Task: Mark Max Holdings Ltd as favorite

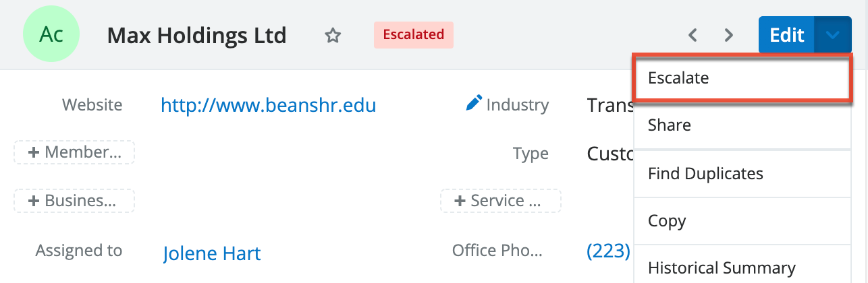Action: pyautogui.click(x=332, y=35)
